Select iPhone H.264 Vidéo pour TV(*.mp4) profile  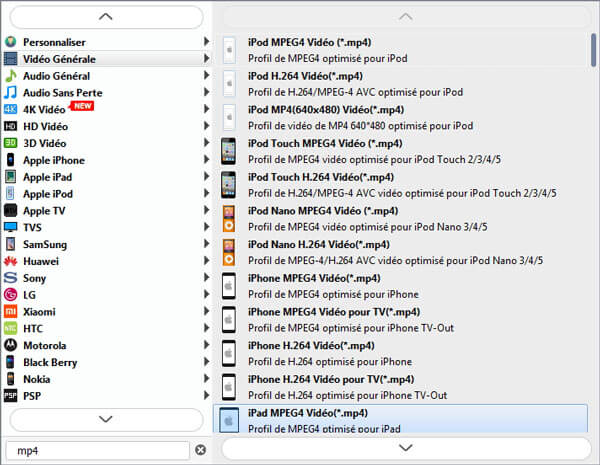(401, 387)
